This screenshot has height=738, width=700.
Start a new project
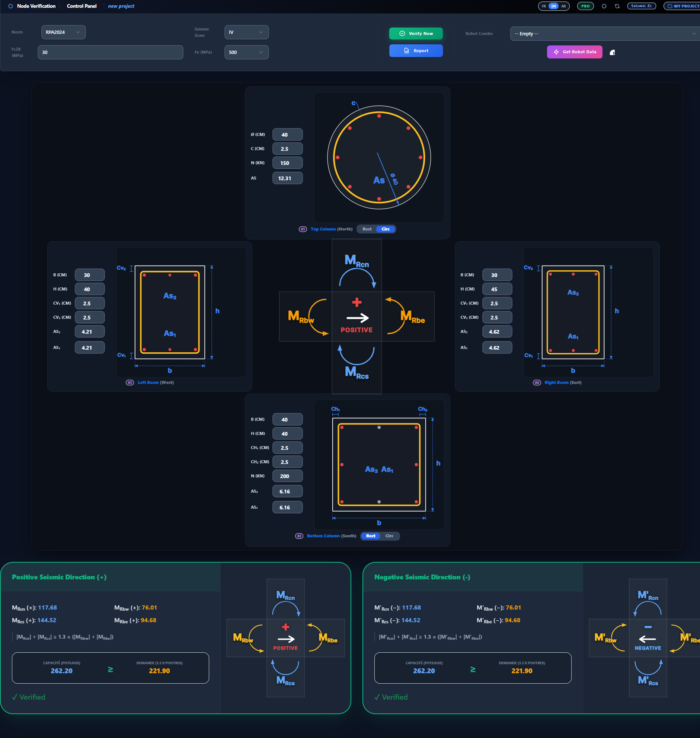coord(121,6)
